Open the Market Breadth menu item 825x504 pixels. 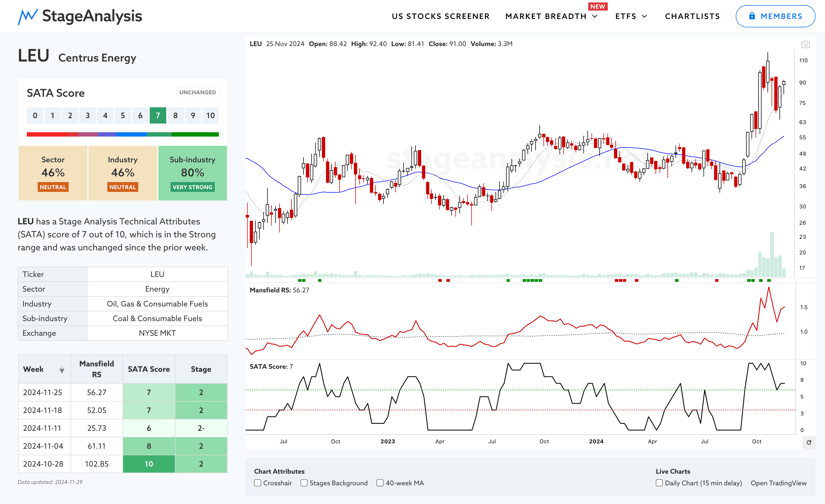click(546, 16)
